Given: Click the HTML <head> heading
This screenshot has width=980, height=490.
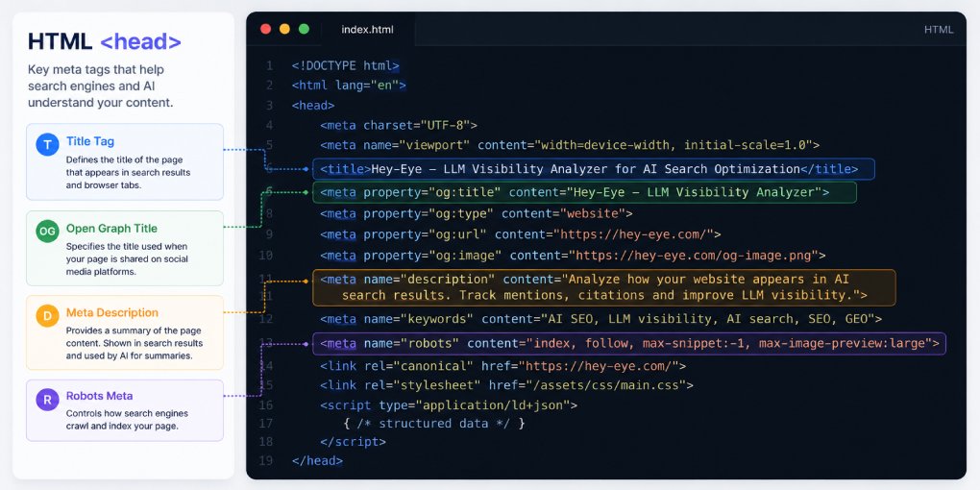Looking at the screenshot, I should pos(105,42).
